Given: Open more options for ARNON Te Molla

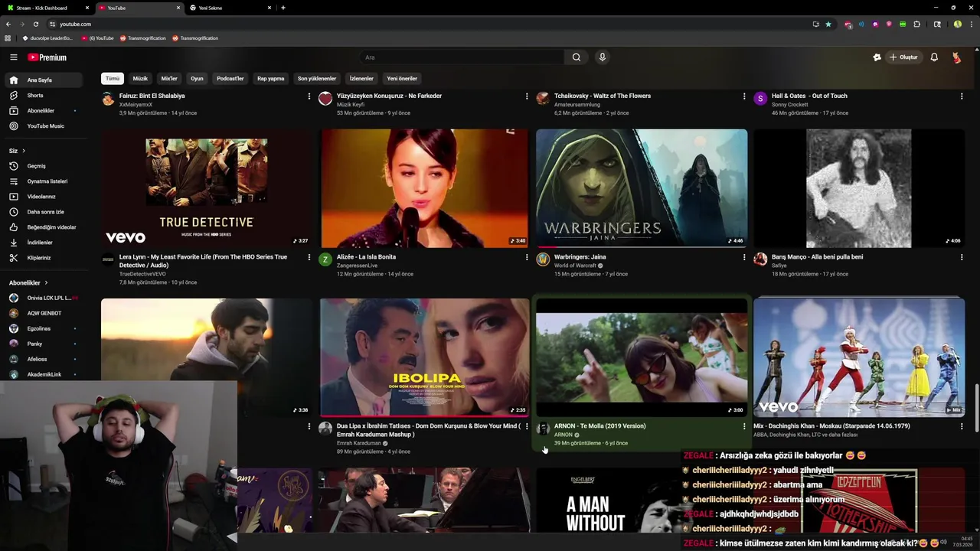Looking at the screenshot, I should (x=744, y=426).
